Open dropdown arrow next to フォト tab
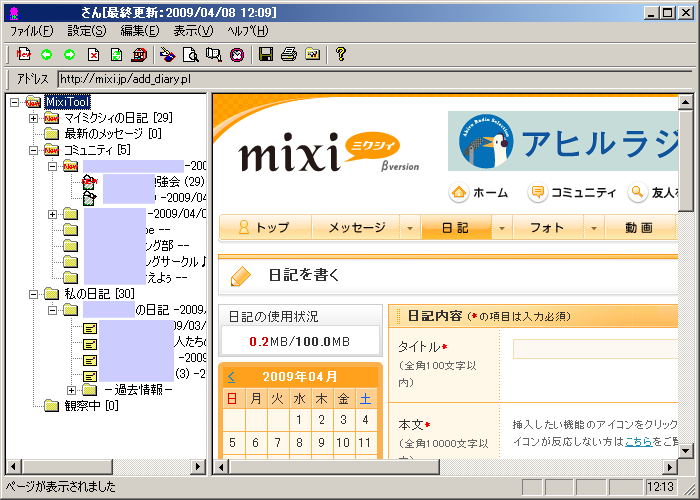The image size is (700, 500). tap(594, 228)
